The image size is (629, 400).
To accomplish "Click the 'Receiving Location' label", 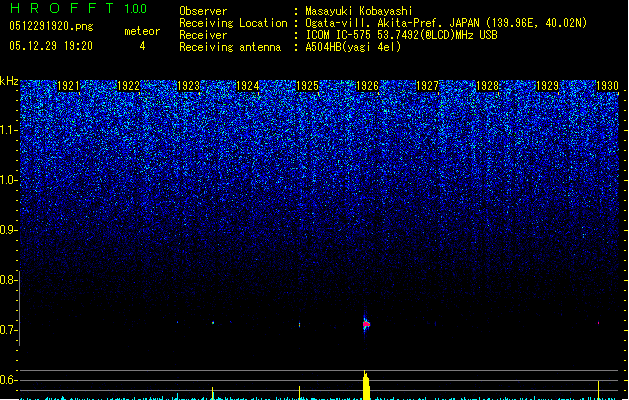I will click(x=233, y=23).
